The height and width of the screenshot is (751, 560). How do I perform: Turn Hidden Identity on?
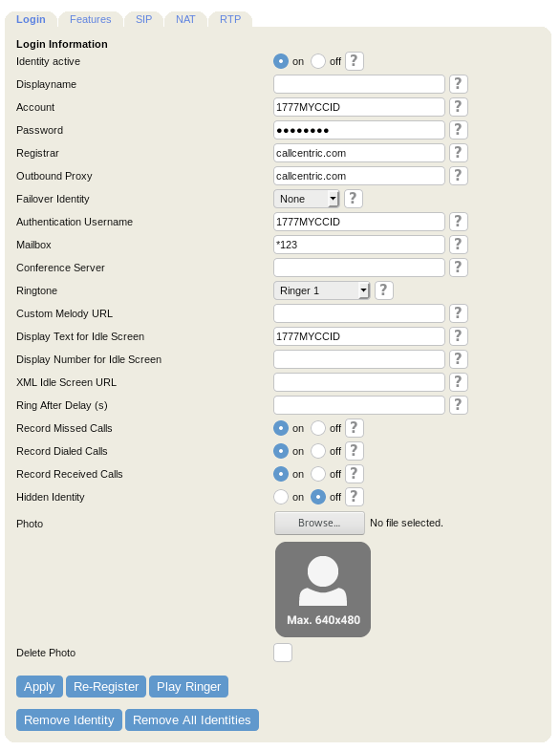click(x=281, y=497)
